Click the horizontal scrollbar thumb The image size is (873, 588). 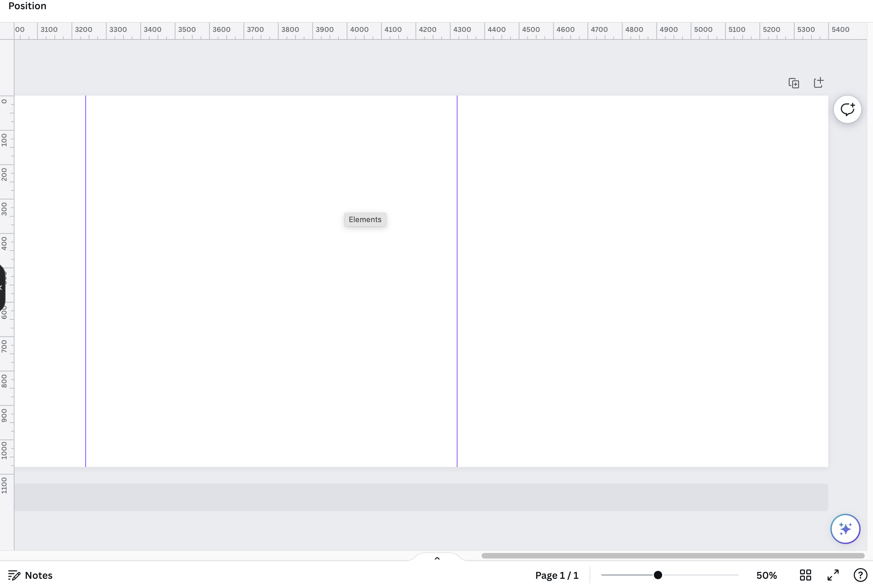point(673,556)
